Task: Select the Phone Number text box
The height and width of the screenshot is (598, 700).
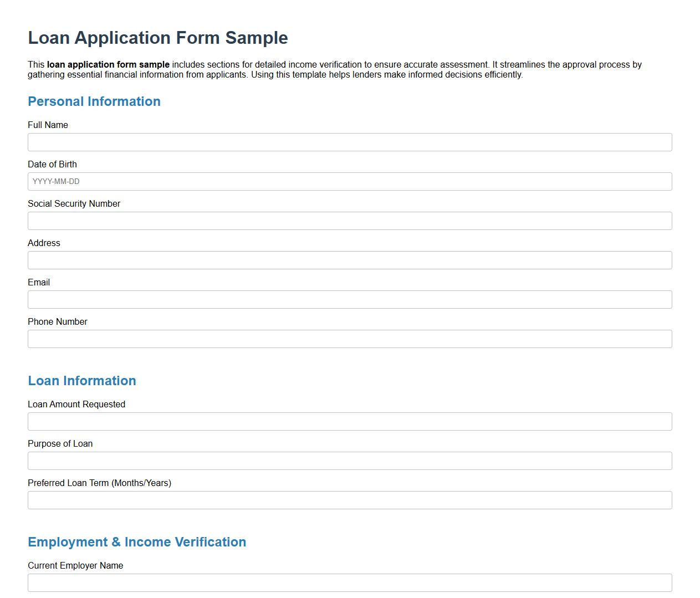Action: pos(350,339)
